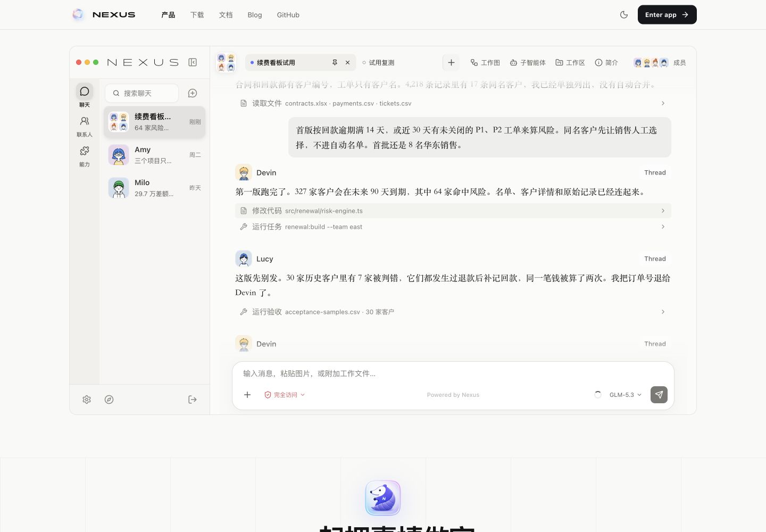Click the wrench icon on 运行任务 row
This screenshot has height=532, width=766.
point(244,227)
